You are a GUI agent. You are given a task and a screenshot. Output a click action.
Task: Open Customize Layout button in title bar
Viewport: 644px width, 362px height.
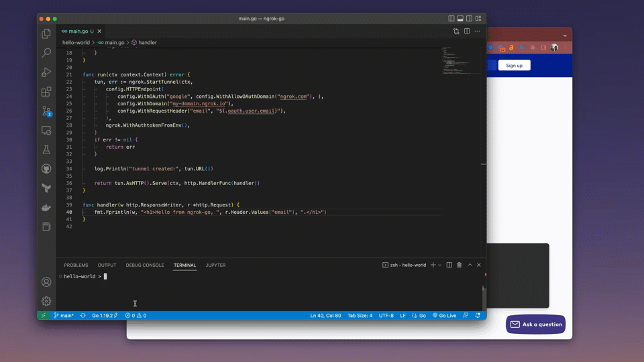tap(478, 19)
